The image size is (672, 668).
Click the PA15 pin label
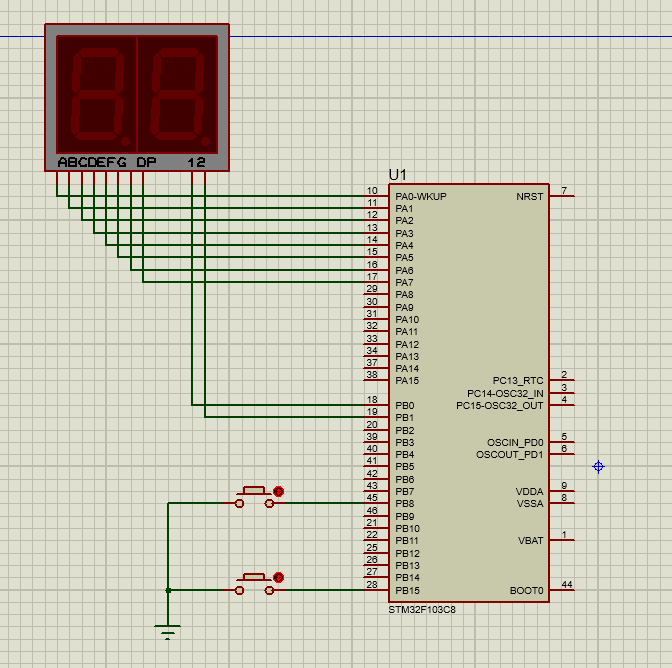pos(407,380)
